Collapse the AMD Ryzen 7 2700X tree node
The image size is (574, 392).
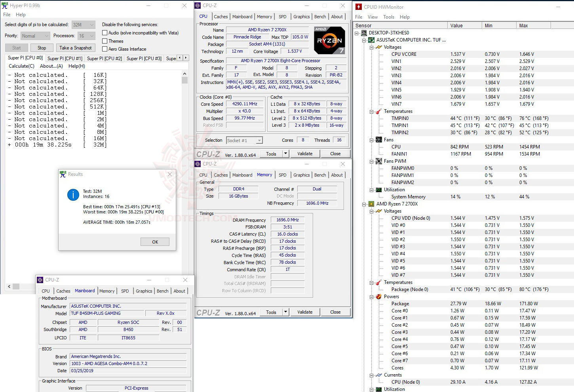[x=364, y=204]
